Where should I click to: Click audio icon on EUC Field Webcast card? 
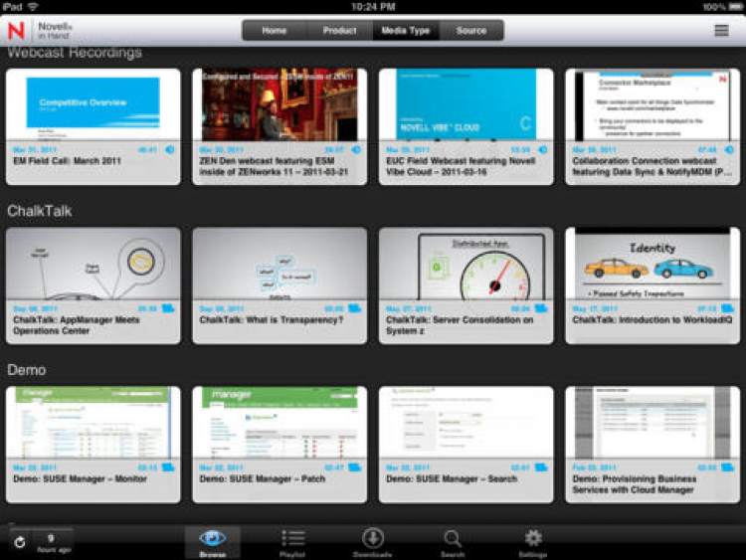[542, 150]
